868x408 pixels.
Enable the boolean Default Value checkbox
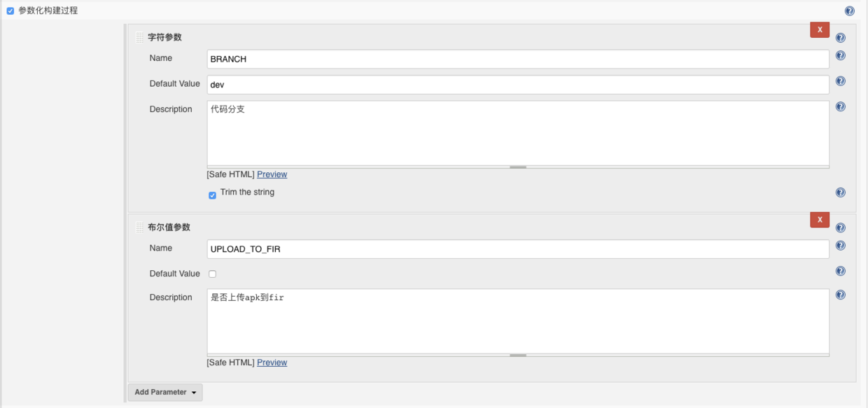click(213, 274)
